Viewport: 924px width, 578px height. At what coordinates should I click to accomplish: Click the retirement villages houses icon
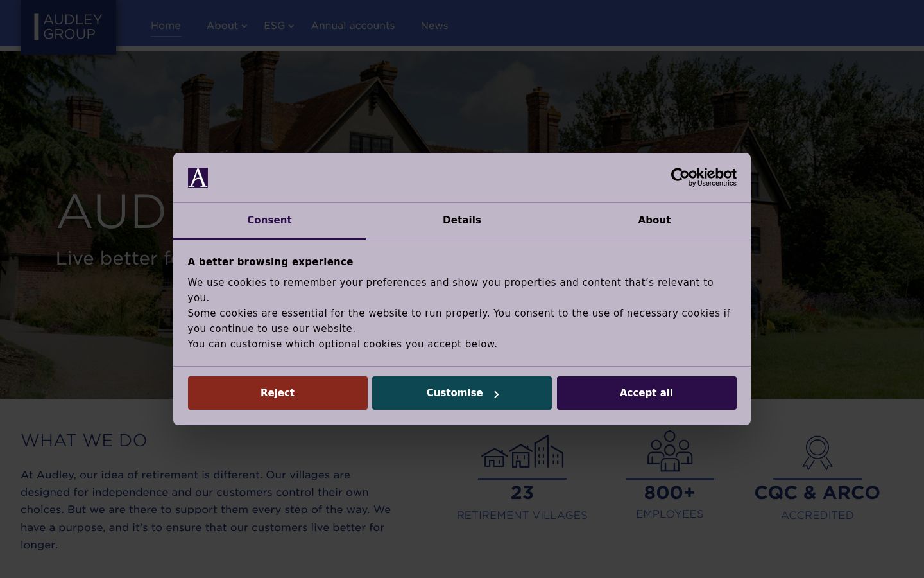click(522, 451)
